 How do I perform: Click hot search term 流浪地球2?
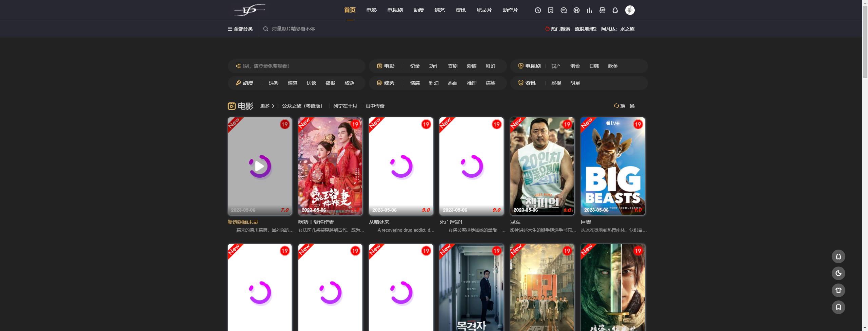click(x=585, y=29)
